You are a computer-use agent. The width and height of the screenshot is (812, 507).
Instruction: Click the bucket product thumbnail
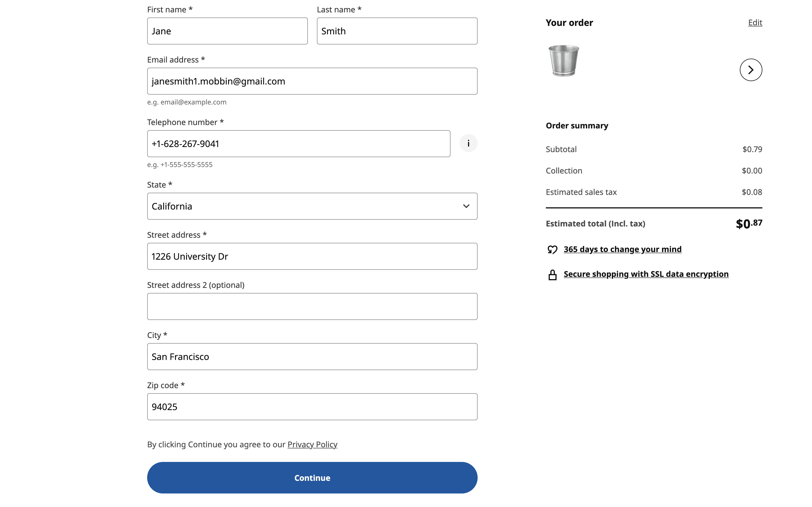[x=564, y=61]
